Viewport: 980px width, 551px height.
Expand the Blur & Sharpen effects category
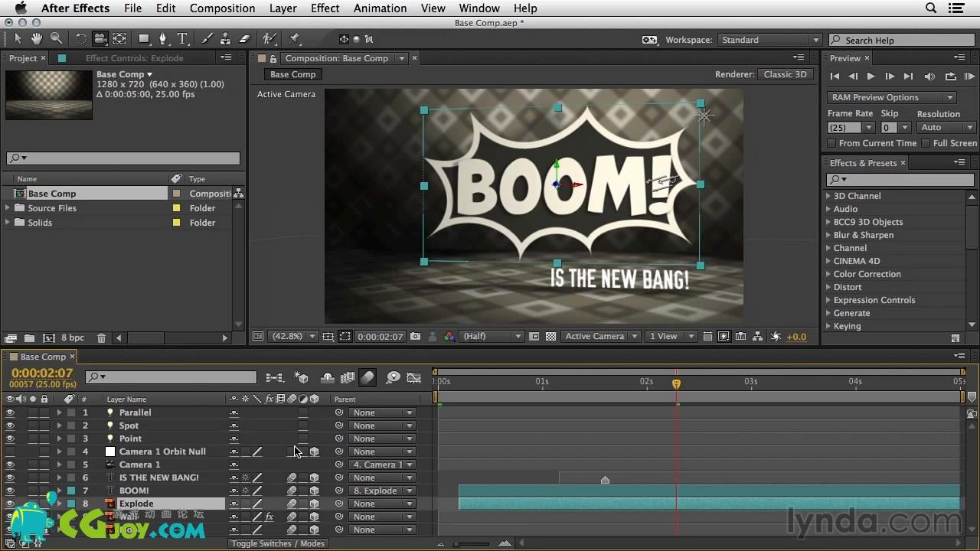coord(828,235)
